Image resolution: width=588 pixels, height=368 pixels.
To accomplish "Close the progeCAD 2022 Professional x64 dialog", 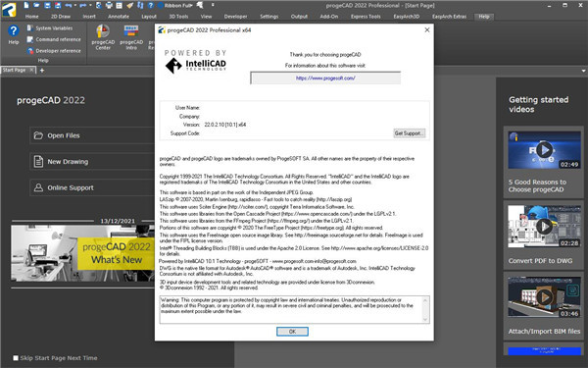I will 426,30.
